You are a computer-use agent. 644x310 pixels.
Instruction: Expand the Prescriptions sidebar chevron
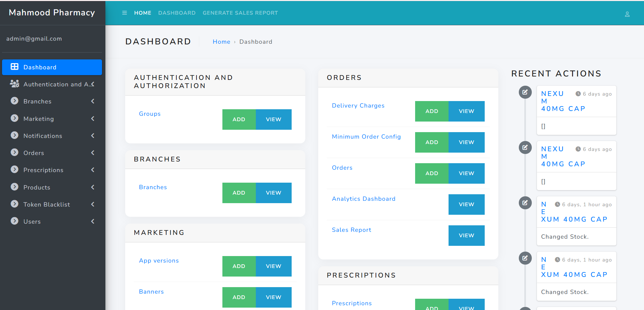93,170
